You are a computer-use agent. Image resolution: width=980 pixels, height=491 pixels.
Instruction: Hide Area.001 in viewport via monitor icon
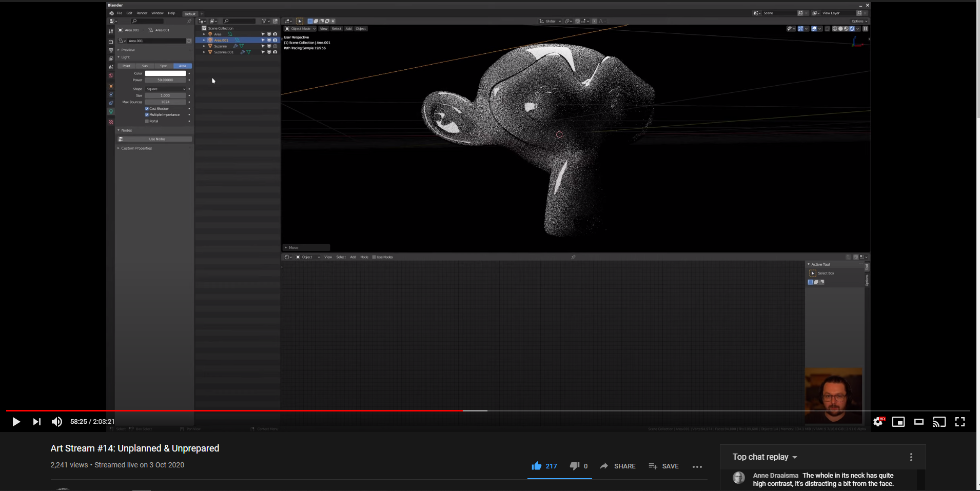[269, 40]
